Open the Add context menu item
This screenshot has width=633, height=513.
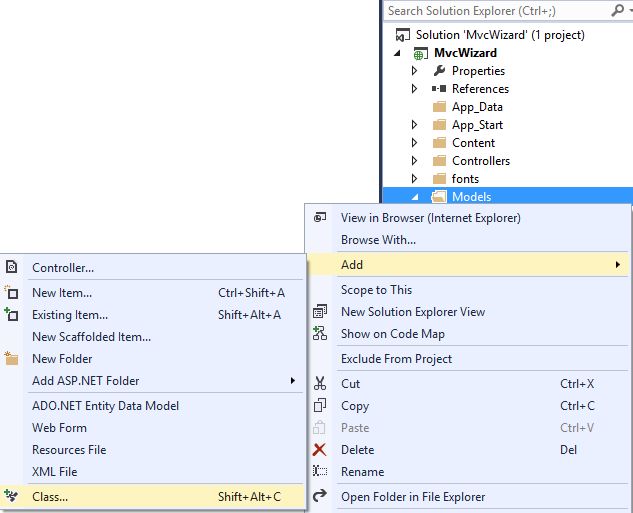click(x=468, y=265)
